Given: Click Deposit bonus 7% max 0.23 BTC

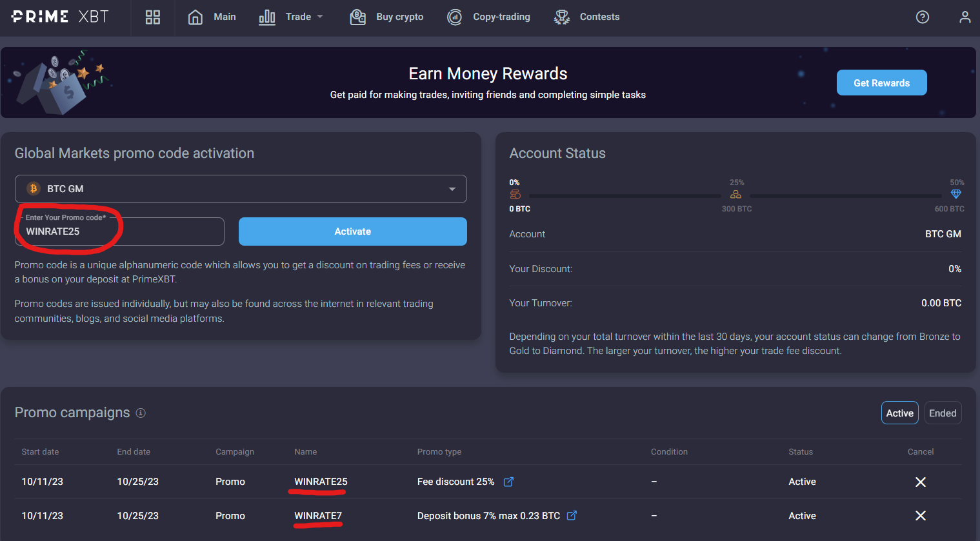Looking at the screenshot, I should 488,516.
